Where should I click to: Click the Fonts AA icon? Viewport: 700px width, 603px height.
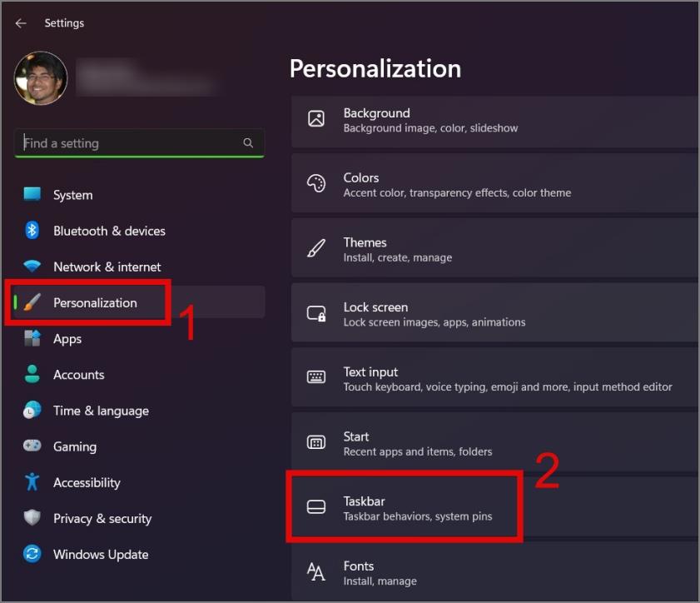click(316, 571)
